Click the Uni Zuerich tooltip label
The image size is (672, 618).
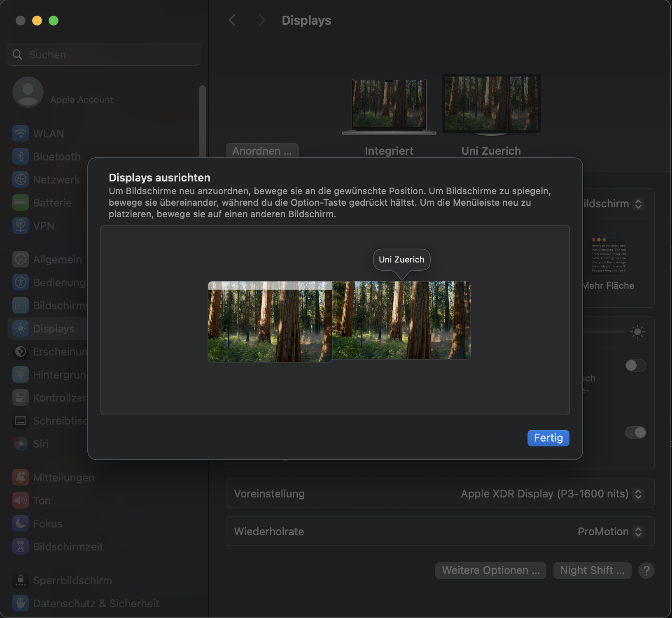(x=401, y=260)
